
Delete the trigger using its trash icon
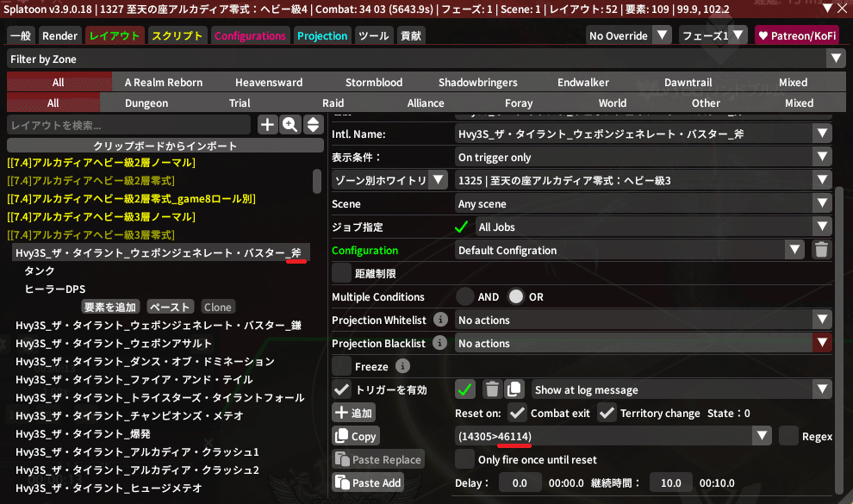(491, 389)
